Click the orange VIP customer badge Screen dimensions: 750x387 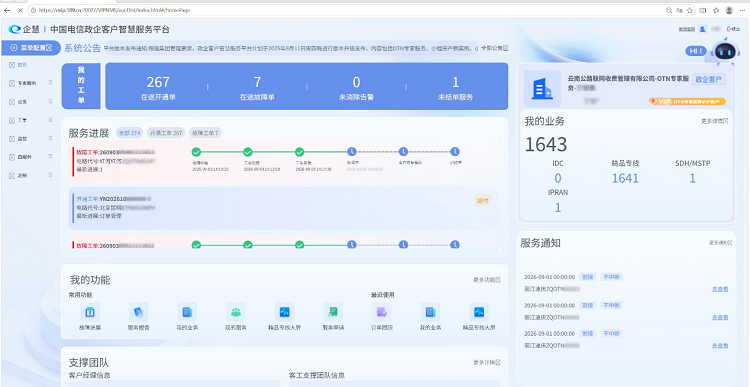click(687, 101)
